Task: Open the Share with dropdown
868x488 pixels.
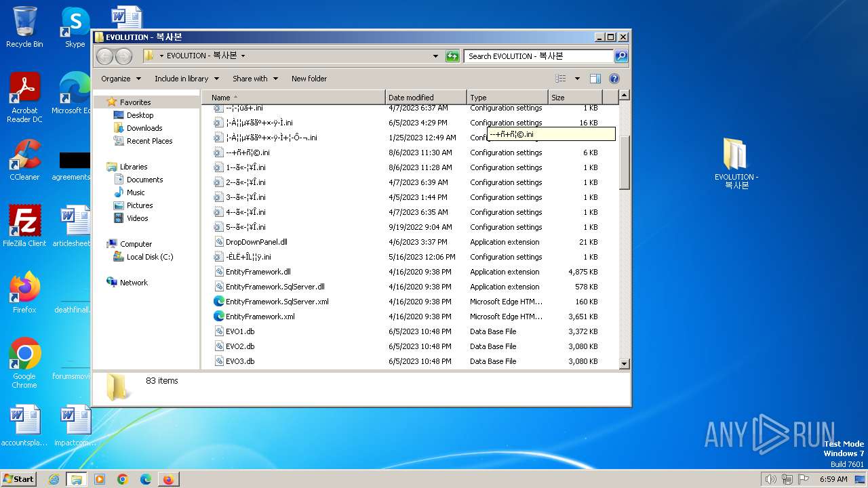Action: coord(255,79)
